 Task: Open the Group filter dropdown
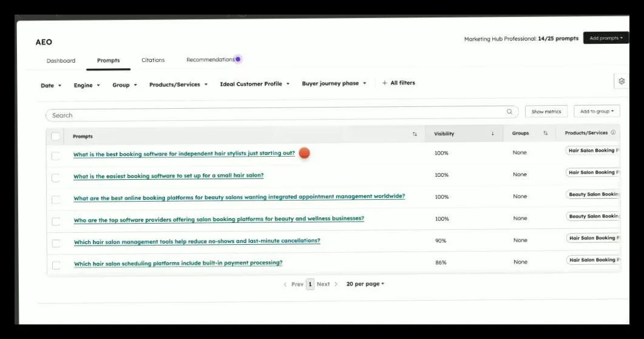124,84
